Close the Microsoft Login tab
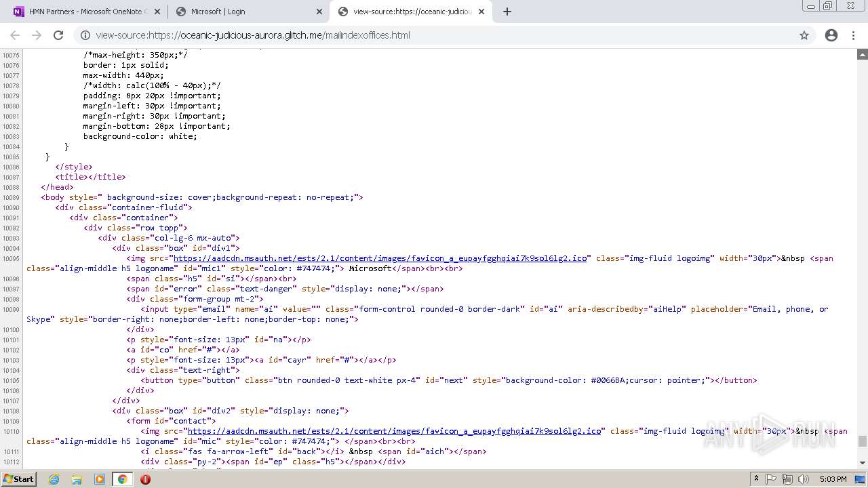868x488 pixels. (319, 12)
